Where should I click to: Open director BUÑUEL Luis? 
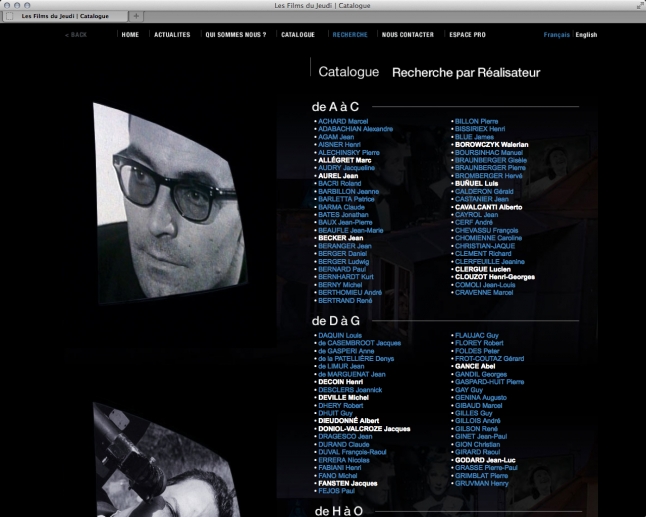(477, 183)
